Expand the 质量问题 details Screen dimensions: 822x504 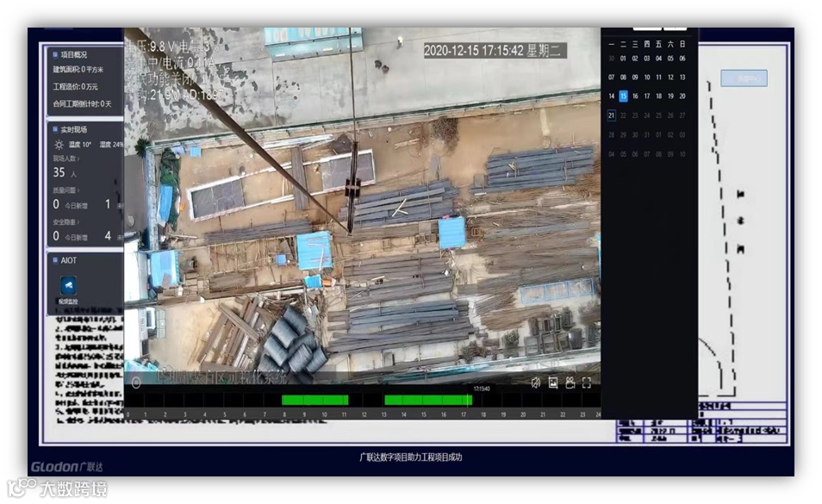pyautogui.click(x=66, y=190)
